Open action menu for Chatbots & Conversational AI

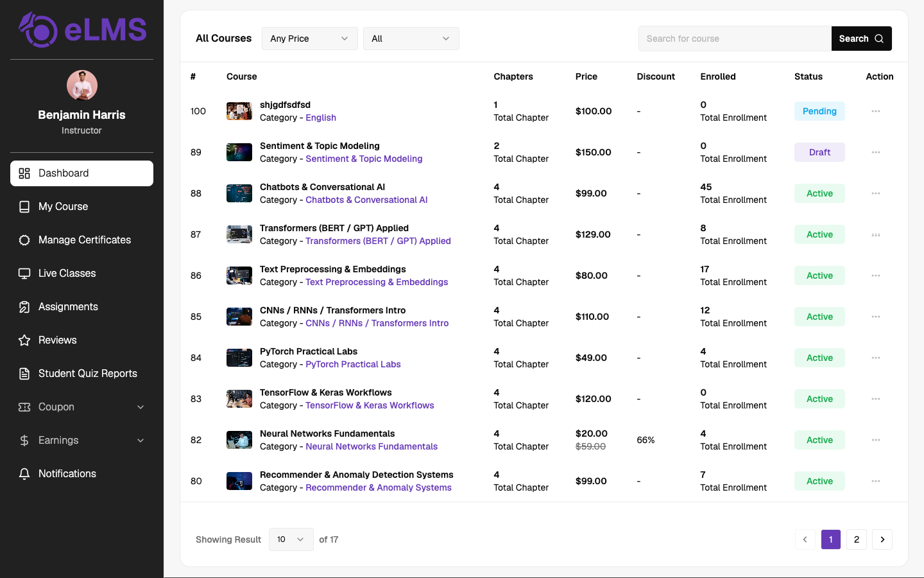click(876, 193)
